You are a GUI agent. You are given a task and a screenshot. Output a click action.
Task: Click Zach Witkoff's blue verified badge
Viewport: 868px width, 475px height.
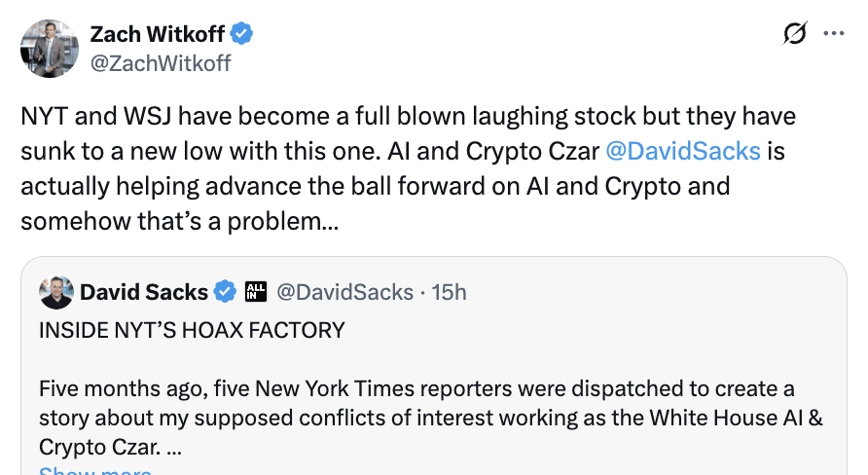241,34
